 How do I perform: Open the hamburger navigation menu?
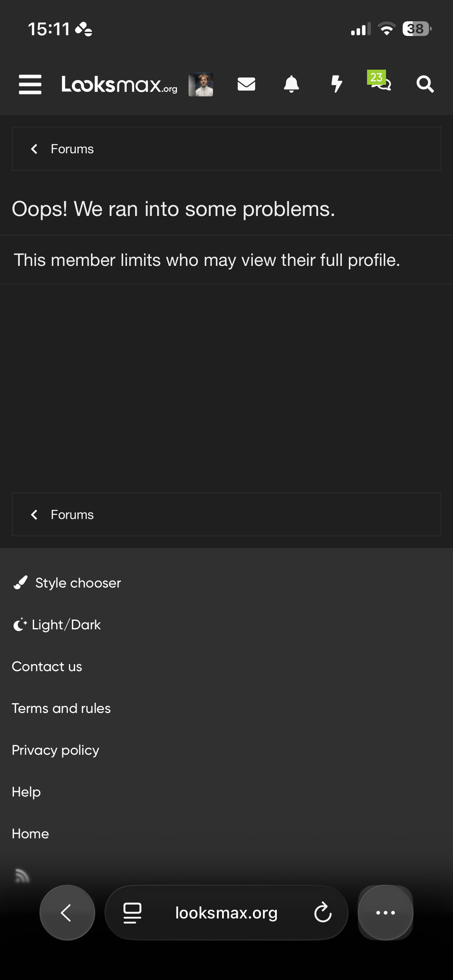[30, 84]
